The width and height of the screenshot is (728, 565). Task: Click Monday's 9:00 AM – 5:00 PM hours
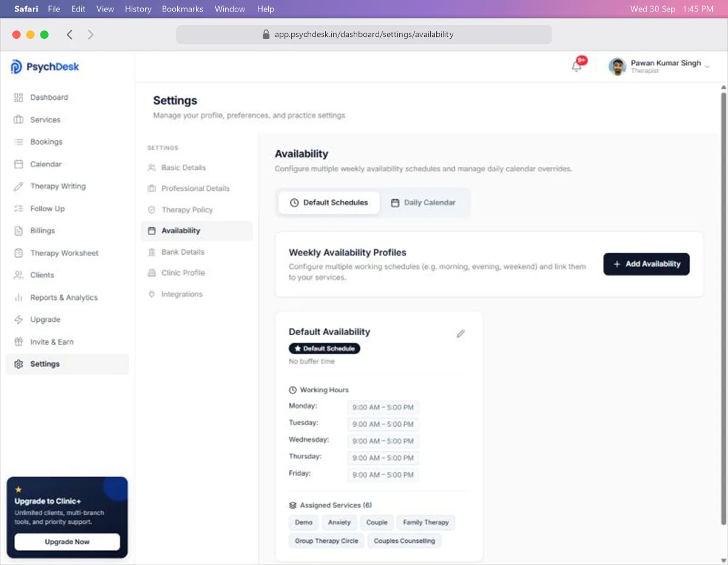point(383,407)
